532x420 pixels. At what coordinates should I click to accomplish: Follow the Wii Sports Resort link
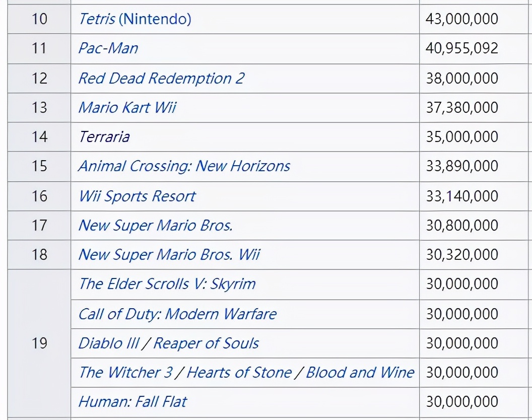137,195
